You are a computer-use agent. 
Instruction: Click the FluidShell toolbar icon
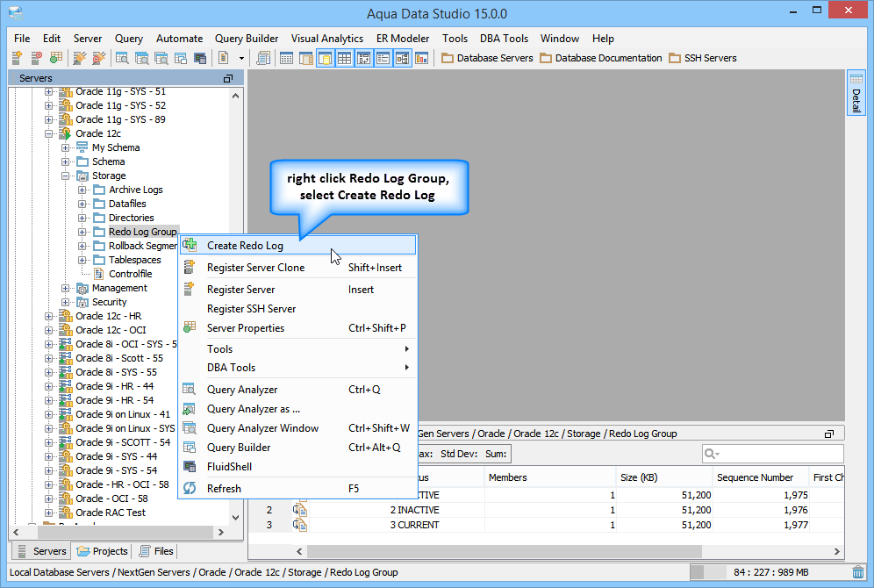tap(199, 57)
